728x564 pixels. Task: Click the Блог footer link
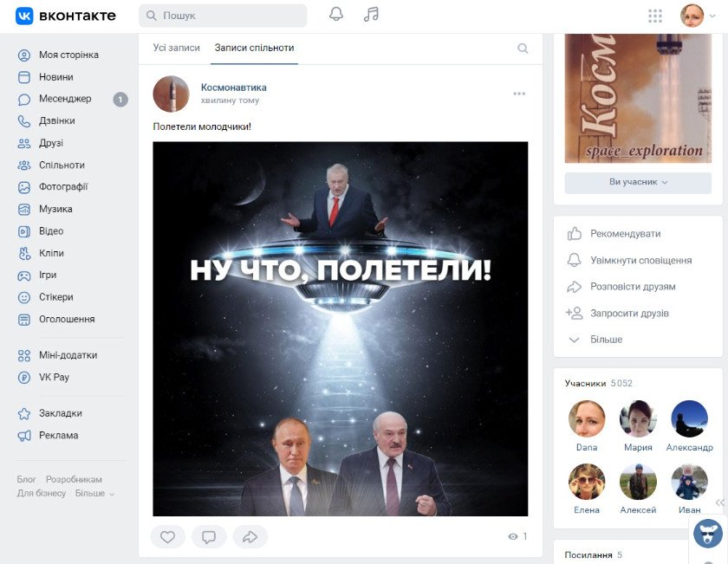tap(27, 479)
